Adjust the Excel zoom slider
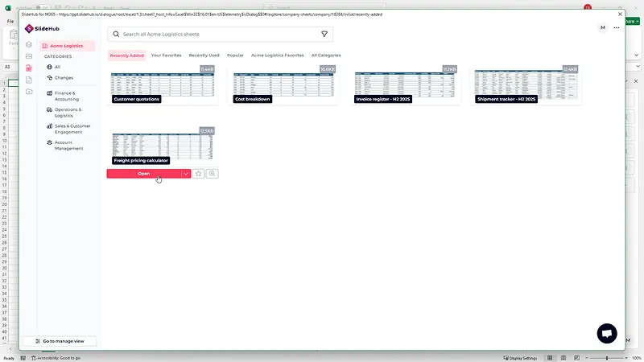 pos(607,358)
